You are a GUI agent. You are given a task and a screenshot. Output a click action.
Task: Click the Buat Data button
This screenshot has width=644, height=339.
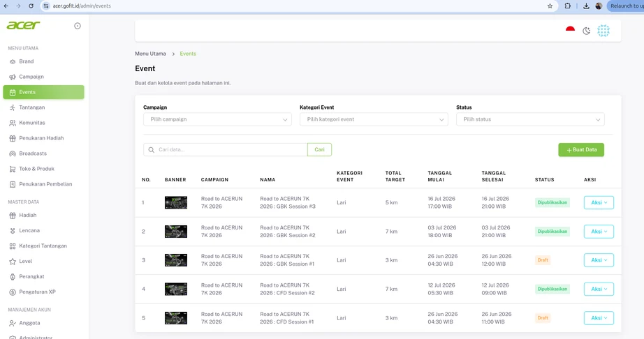[581, 149]
